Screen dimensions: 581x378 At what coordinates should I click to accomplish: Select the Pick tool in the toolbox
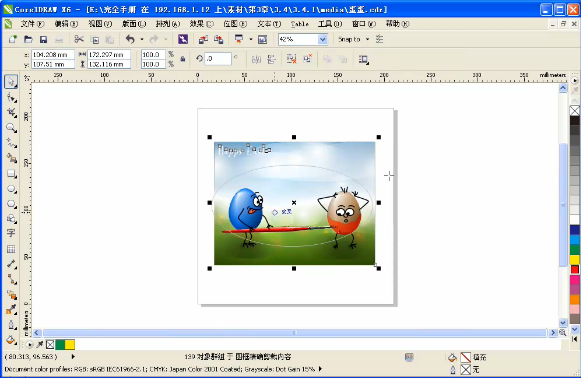pyautogui.click(x=11, y=82)
